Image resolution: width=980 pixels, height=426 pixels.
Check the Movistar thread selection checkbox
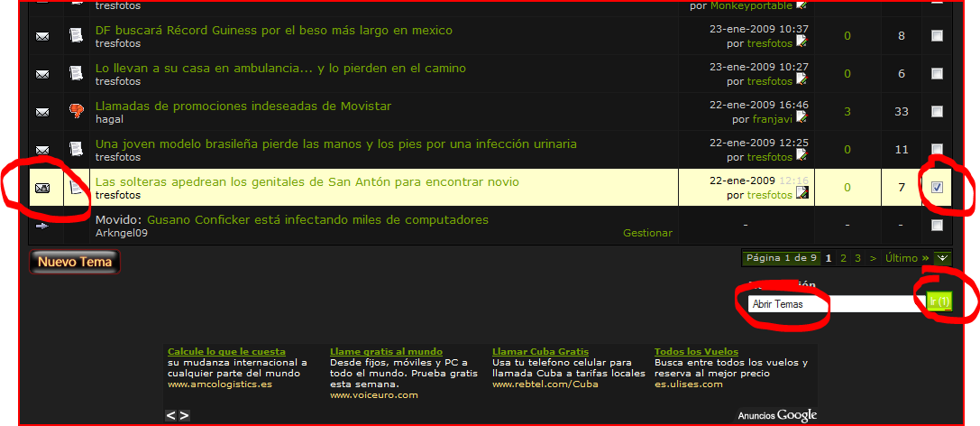point(937,111)
